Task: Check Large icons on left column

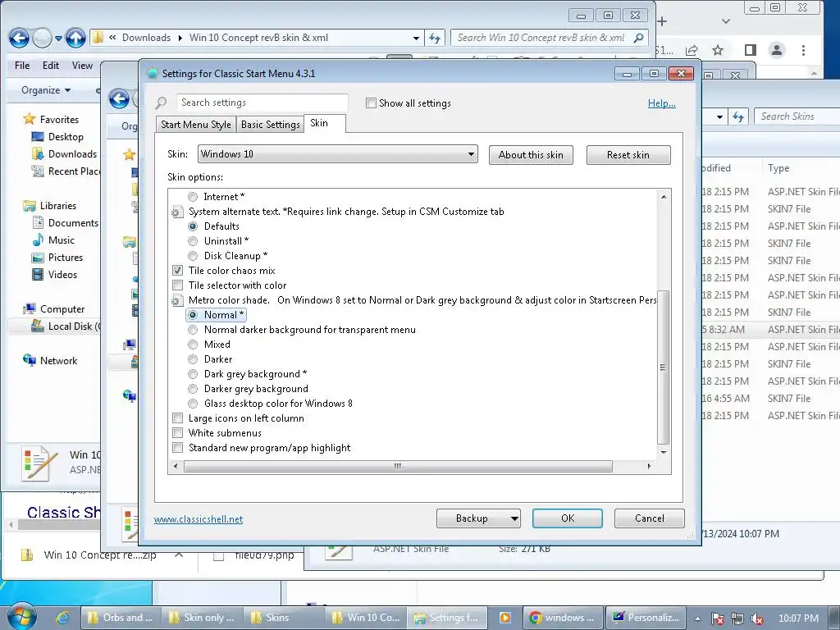Action: pos(177,418)
